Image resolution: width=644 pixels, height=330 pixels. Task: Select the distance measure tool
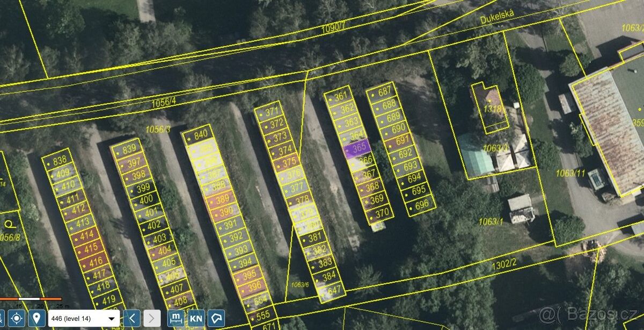tap(176, 318)
